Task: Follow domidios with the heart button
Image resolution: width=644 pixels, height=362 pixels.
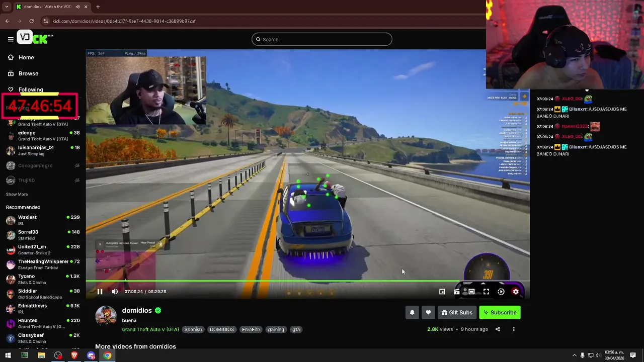Action: [x=428, y=313]
